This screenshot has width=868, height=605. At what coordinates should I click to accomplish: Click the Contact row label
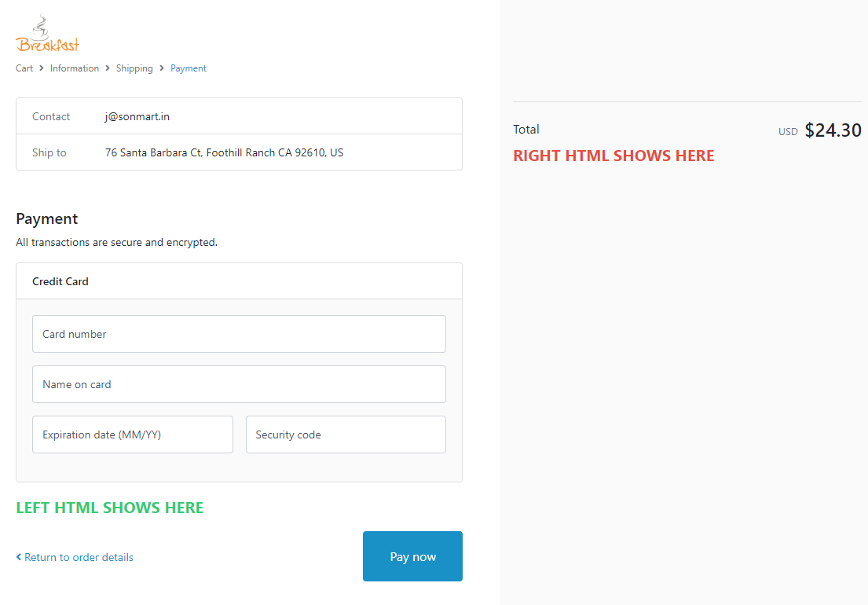tap(51, 116)
